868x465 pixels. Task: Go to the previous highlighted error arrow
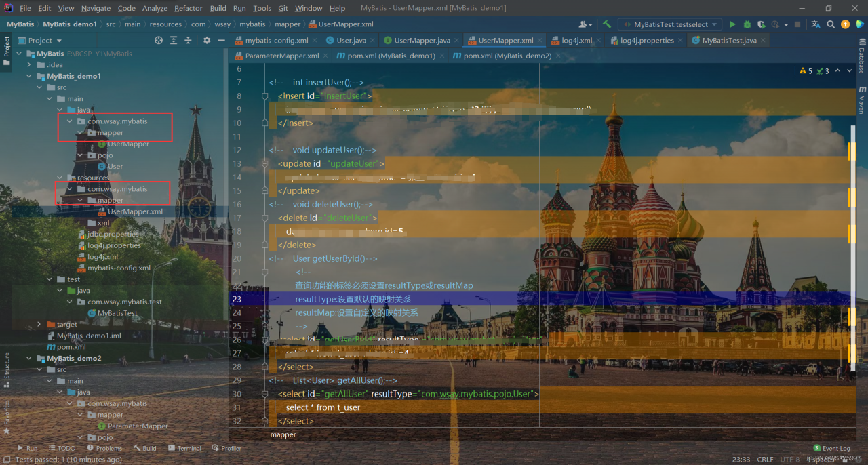(x=838, y=70)
